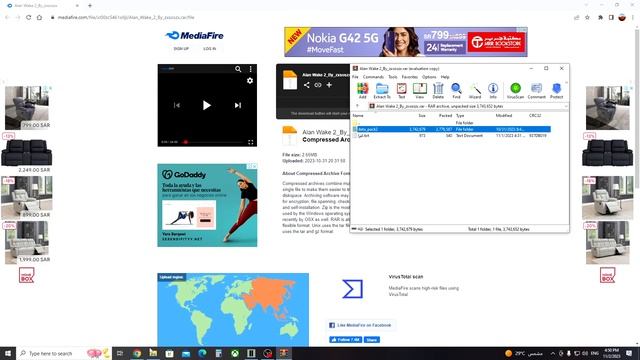Open Favorites menu in WinRAR
Image resolution: width=640 pixels, height=360 pixels.
pos(409,77)
